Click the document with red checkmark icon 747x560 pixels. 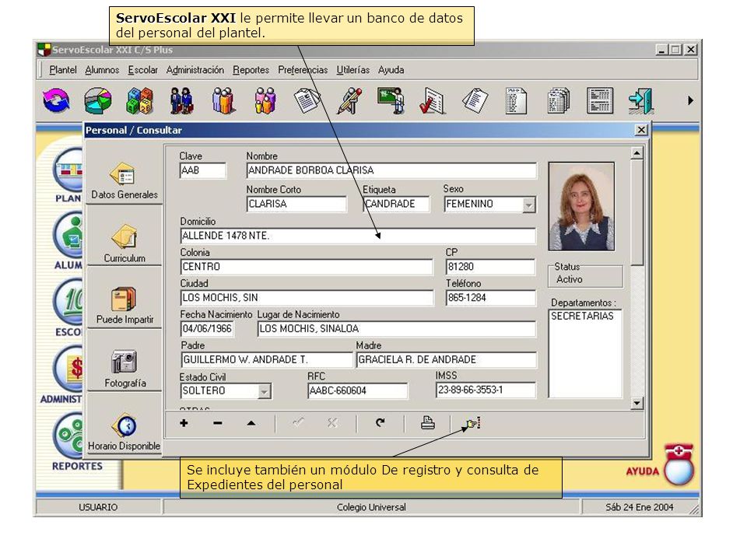[x=432, y=100]
